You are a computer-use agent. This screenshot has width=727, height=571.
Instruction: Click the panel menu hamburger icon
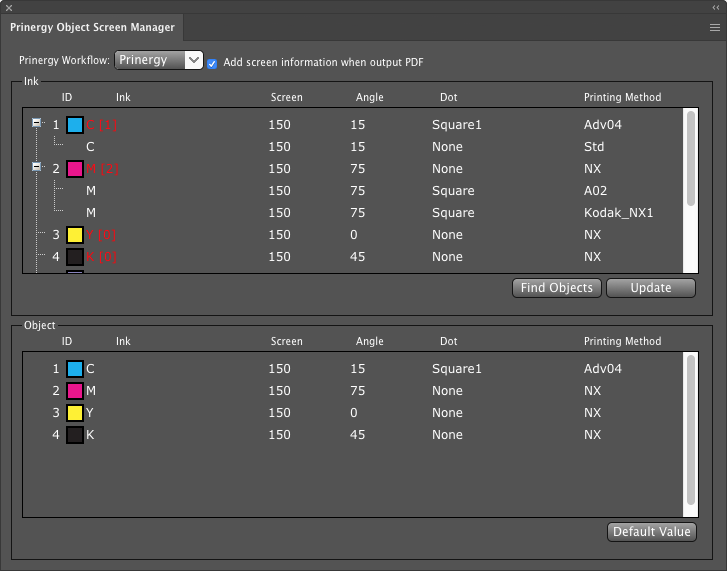[714, 28]
